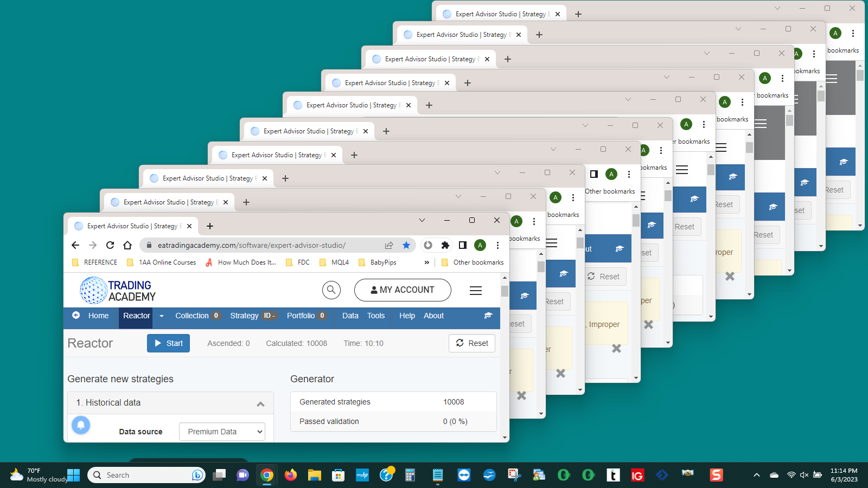Image resolution: width=868 pixels, height=488 pixels.
Task: Open Task View on the taskbar
Action: pyautogui.click(x=219, y=475)
